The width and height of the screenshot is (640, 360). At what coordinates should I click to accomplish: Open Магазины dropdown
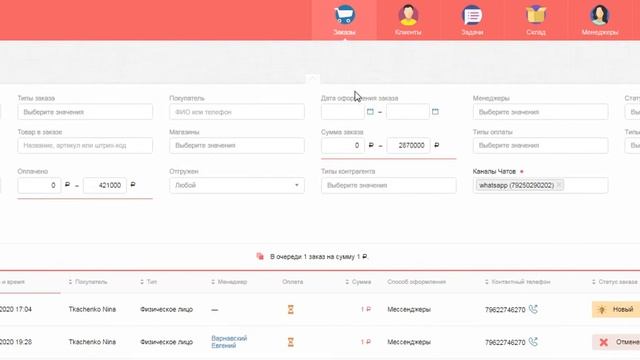click(237, 145)
